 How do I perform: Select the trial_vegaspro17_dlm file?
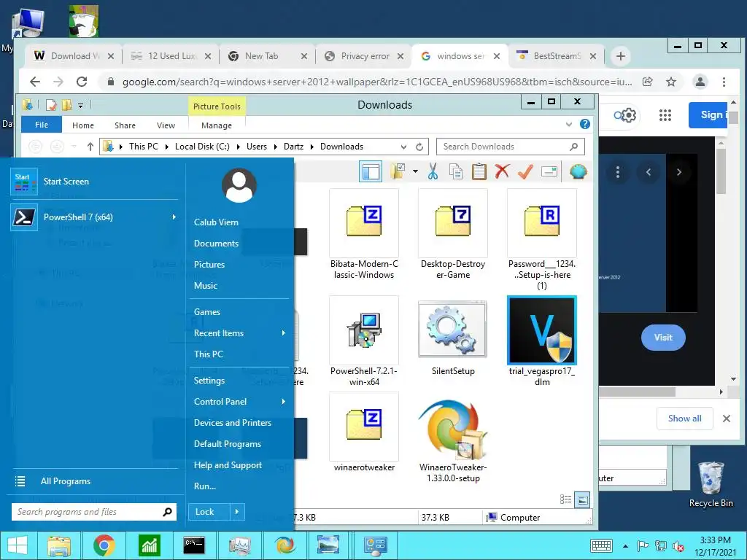[542, 341]
